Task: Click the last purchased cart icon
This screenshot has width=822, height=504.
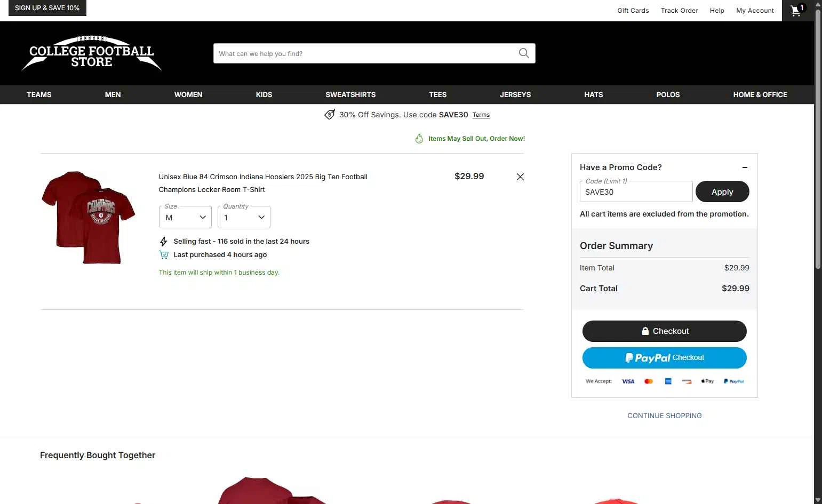Action: coord(164,255)
